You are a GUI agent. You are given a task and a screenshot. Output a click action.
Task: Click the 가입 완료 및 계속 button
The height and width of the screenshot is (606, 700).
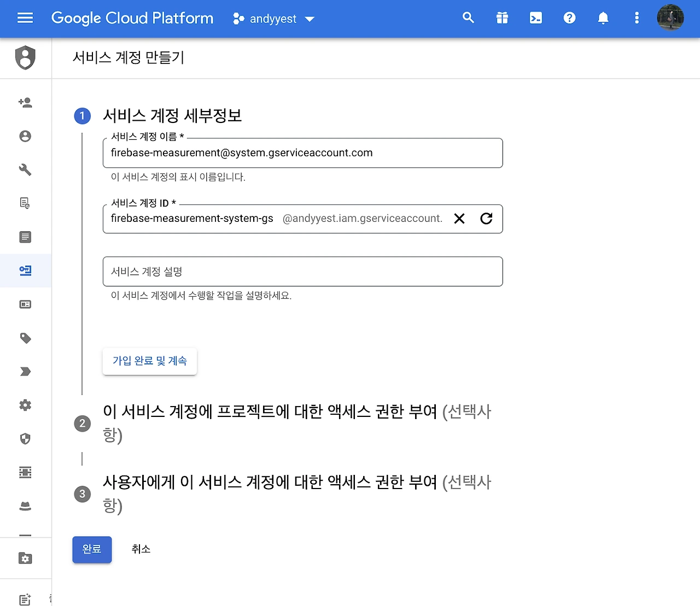pyautogui.click(x=150, y=361)
